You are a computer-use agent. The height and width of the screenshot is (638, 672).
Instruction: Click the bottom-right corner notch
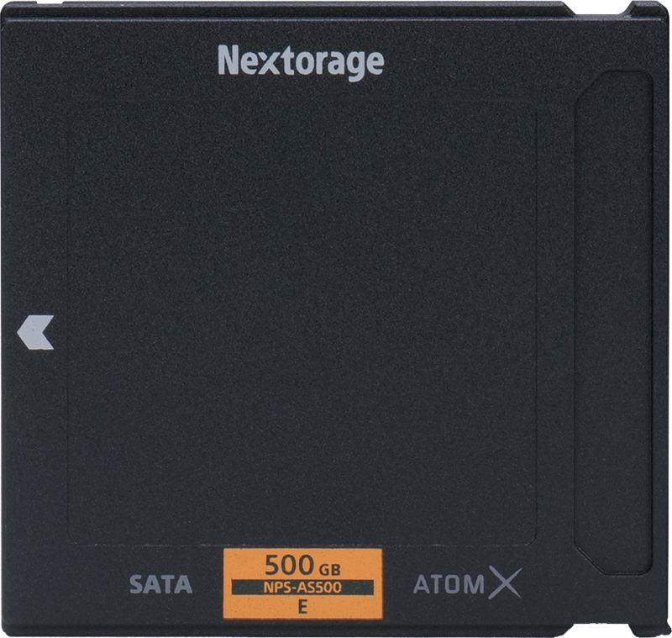pos(648,630)
